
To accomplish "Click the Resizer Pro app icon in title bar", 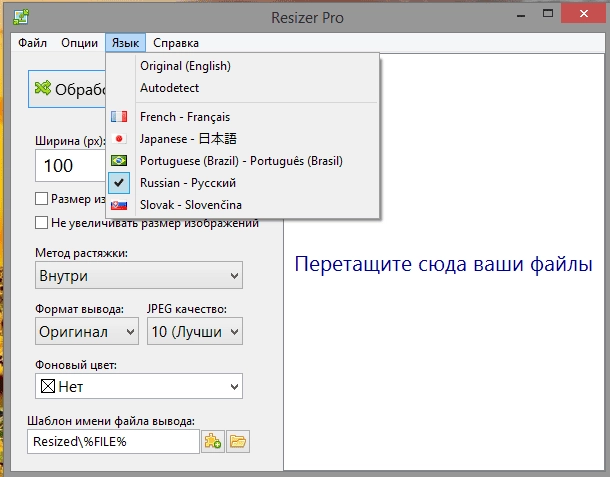I will 21,17.
